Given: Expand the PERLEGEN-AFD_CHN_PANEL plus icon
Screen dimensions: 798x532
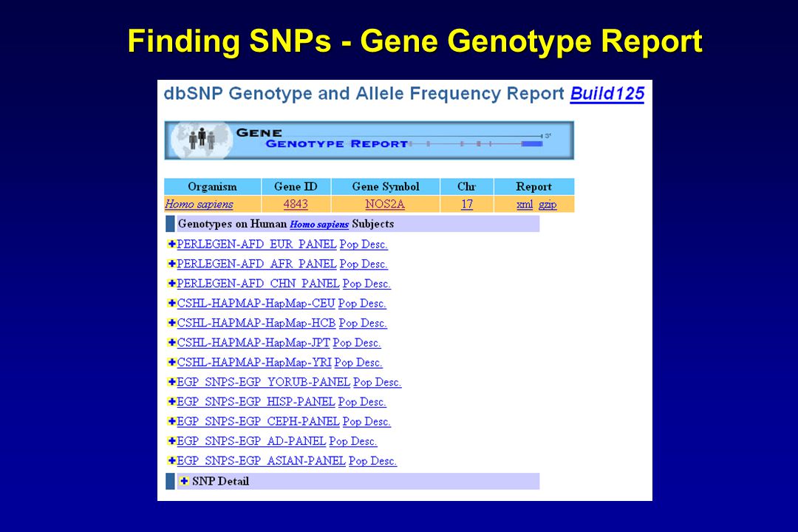Looking at the screenshot, I should (171, 283).
